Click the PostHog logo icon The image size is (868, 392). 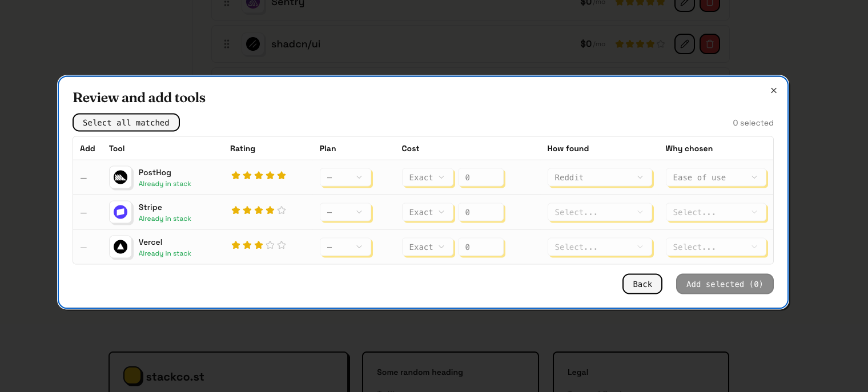click(x=120, y=177)
